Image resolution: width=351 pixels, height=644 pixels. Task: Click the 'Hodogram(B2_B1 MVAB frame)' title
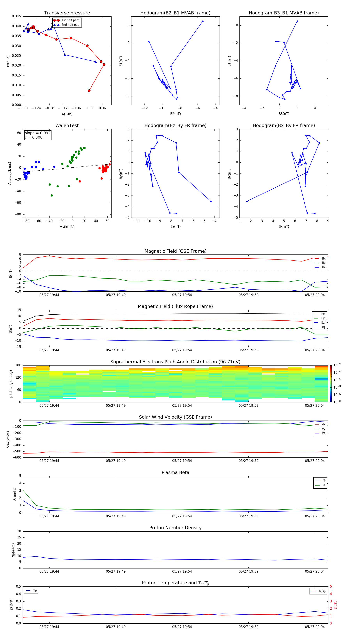coord(175,13)
